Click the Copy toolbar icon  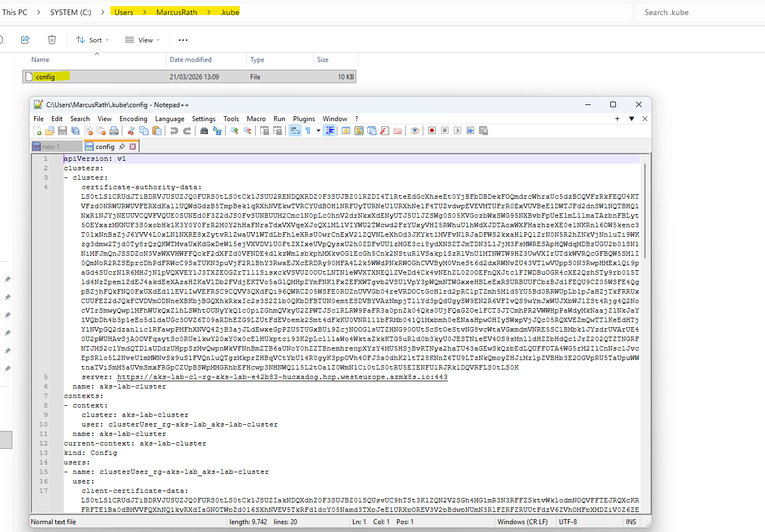point(144,131)
